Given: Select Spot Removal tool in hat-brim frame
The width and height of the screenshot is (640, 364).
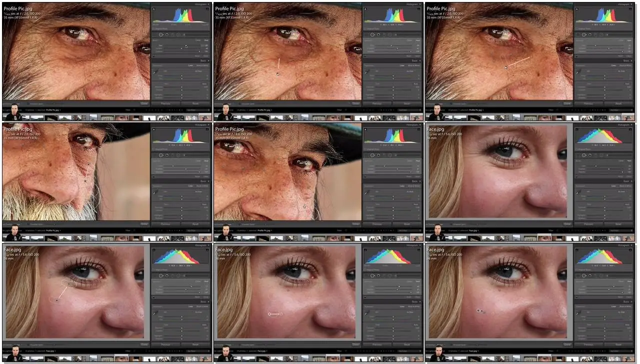Looking at the screenshot, I should point(373,155).
